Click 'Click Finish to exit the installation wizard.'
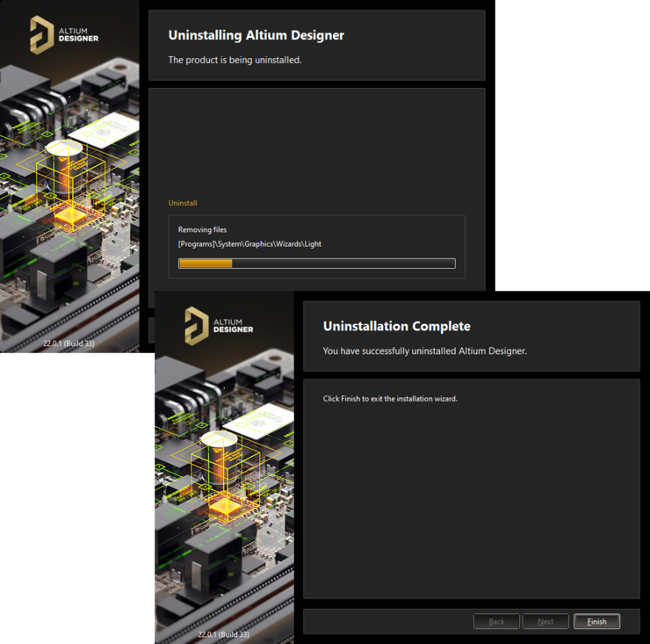Screen dimensions: 650x644 coord(390,399)
